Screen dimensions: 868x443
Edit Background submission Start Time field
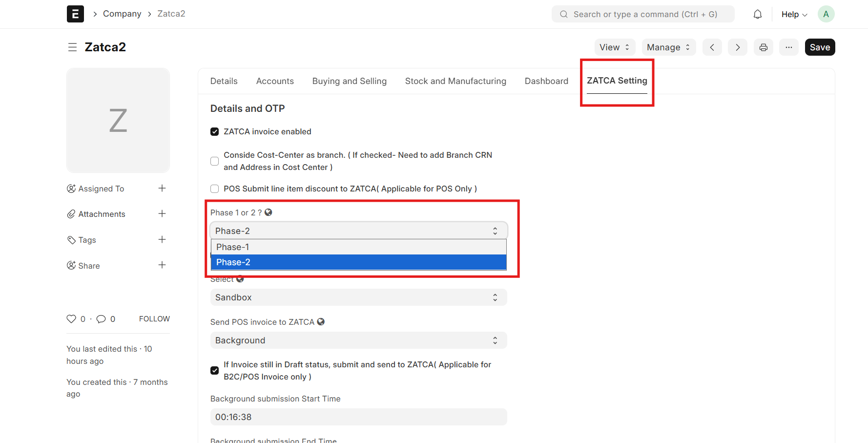click(x=359, y=417)
